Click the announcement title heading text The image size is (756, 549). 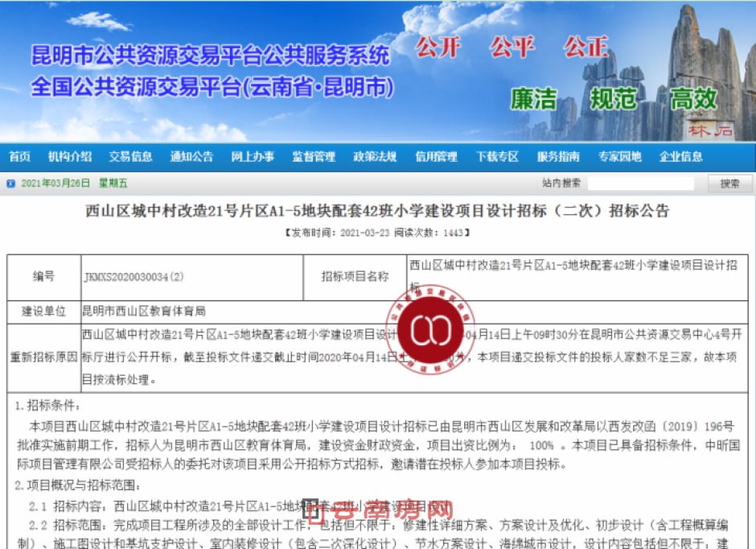pos(377,212)
